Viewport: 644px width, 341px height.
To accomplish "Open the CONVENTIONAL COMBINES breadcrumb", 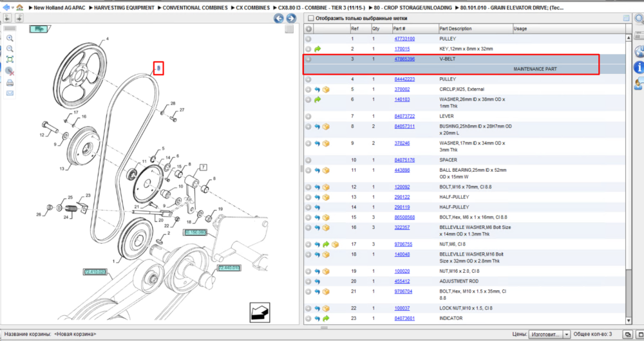I will click(195, 7).
